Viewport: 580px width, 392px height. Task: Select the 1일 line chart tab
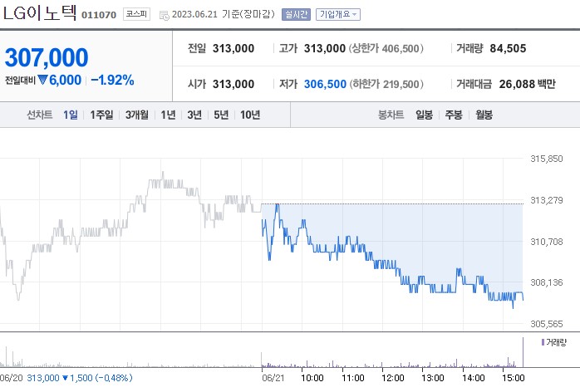71,115
